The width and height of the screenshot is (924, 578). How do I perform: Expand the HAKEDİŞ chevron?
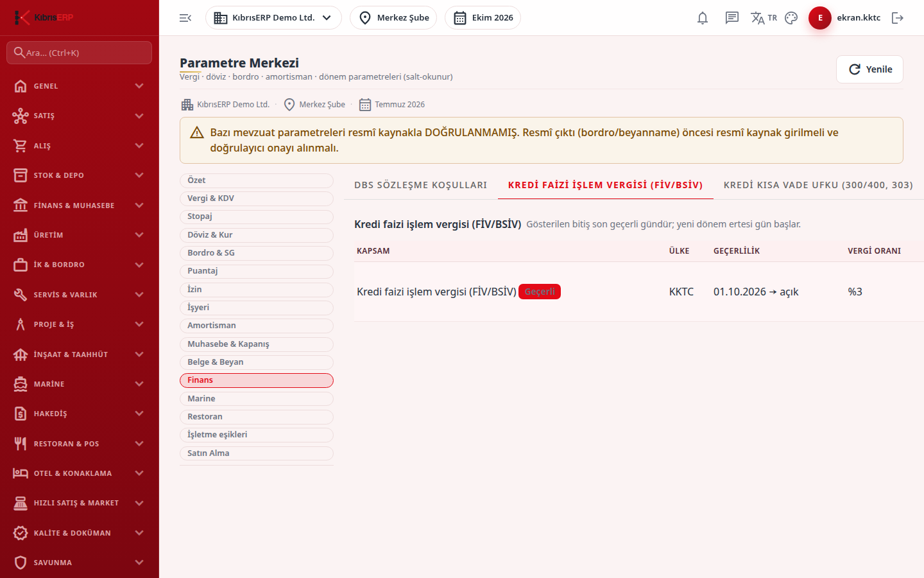coord(139,414)
